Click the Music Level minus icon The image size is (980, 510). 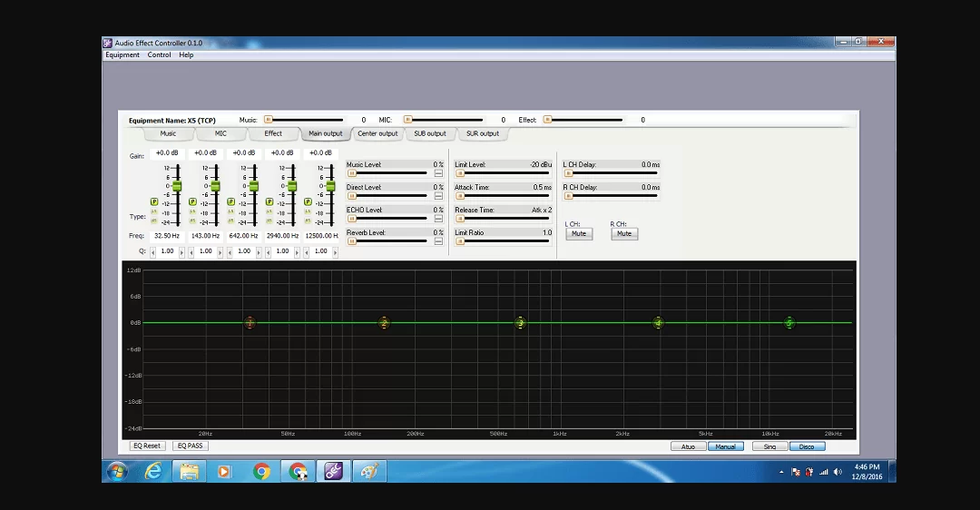tap(438, 173)
